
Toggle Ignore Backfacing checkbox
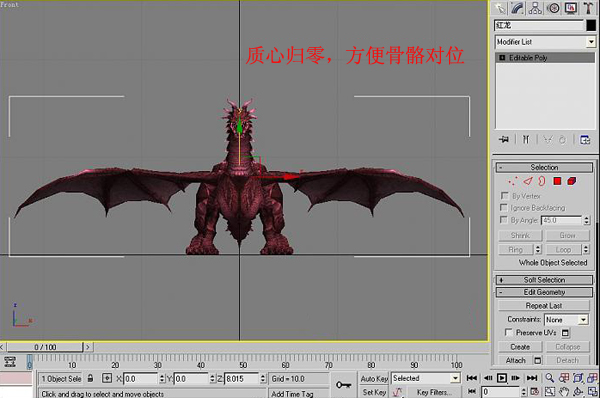(504, 207)
